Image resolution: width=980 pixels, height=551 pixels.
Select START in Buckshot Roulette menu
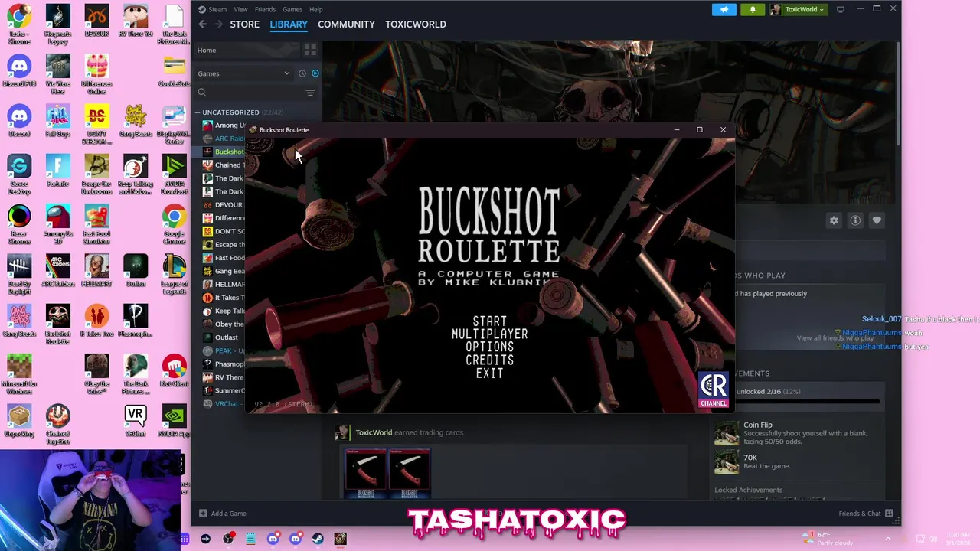tap(490, 321)
